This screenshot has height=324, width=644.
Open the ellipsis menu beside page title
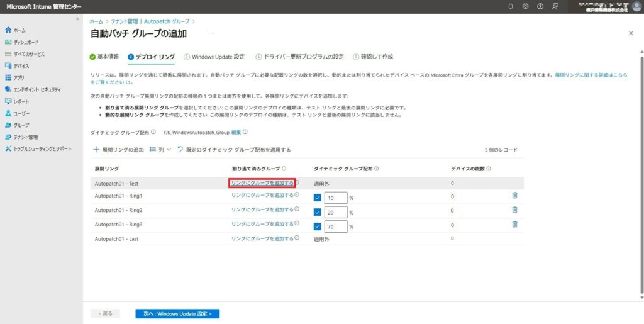pos(211,33)
